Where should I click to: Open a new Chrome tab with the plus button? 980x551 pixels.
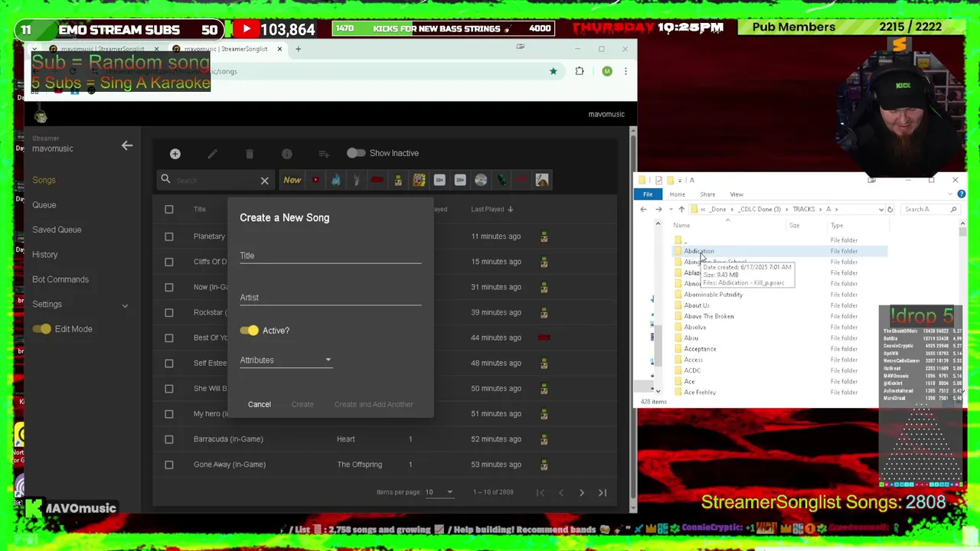pos(299,49)
